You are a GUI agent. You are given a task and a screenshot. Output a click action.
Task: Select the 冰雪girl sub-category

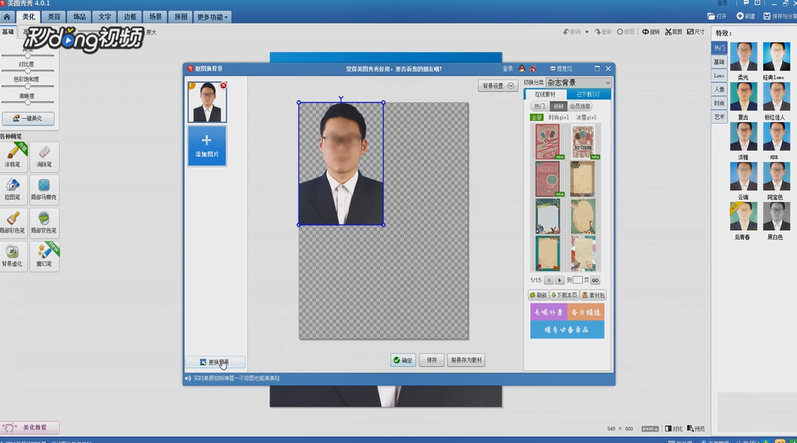tap(586, 117)
